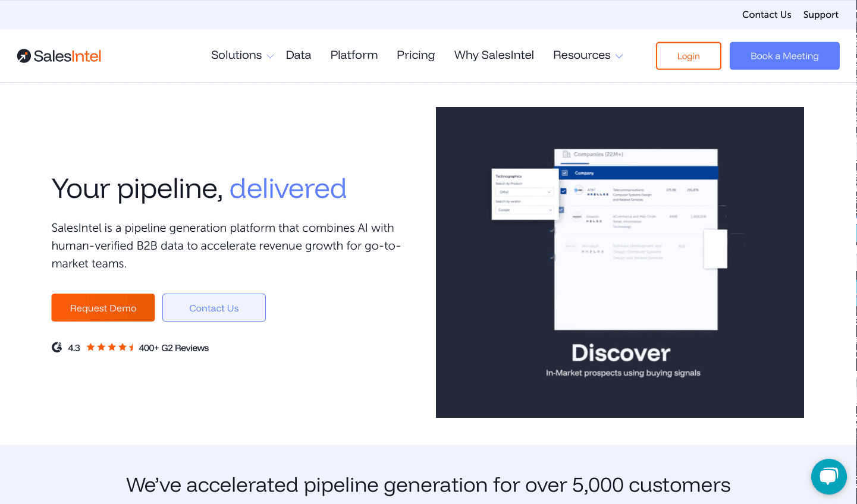Open the Google vendor dropdown
857x504 pixels.
525,210
